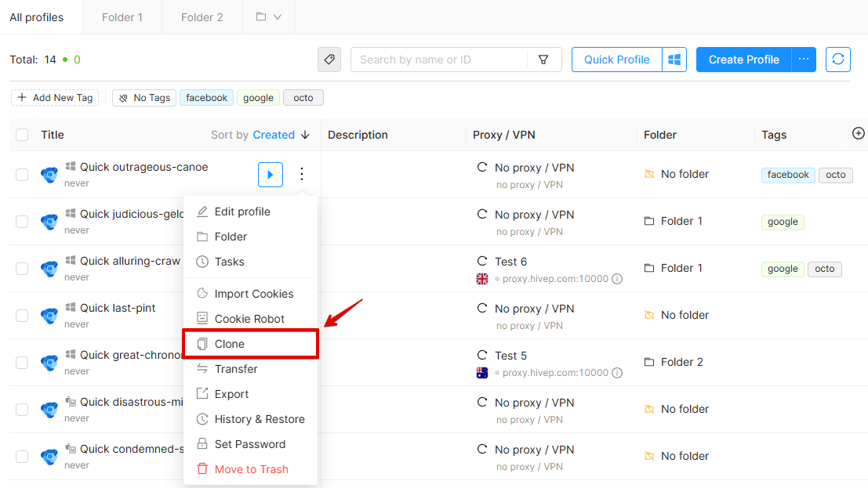
Task: Add a column with the plus icon
Action: (858, 133)
